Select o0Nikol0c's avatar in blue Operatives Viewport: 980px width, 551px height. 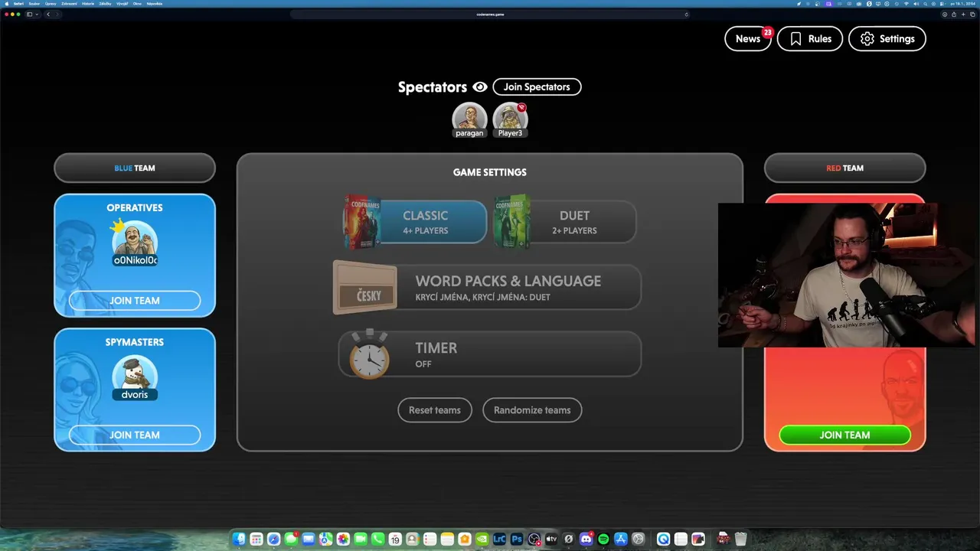pos(135,243)
